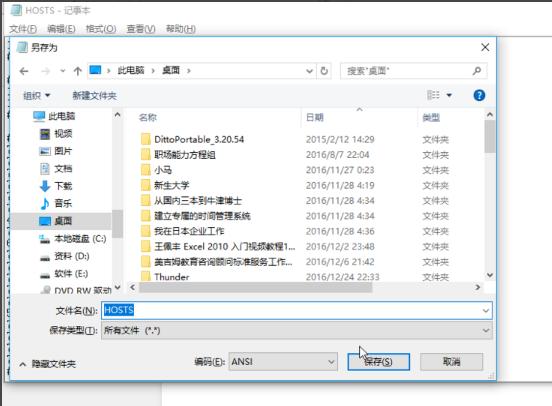Change view layout icon
Viewport: 552px width, 406px height.
pos(433,95)
